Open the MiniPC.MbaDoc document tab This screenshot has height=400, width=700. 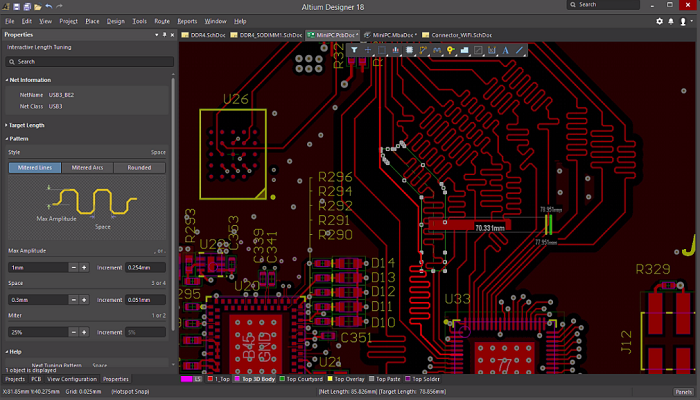(x=390, y=35)
